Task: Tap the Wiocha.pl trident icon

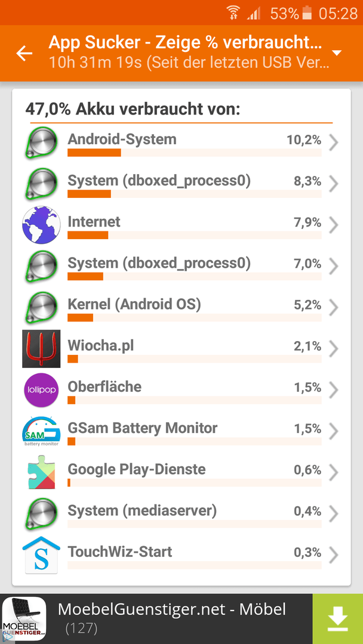Action: click(x=41, y=348)
